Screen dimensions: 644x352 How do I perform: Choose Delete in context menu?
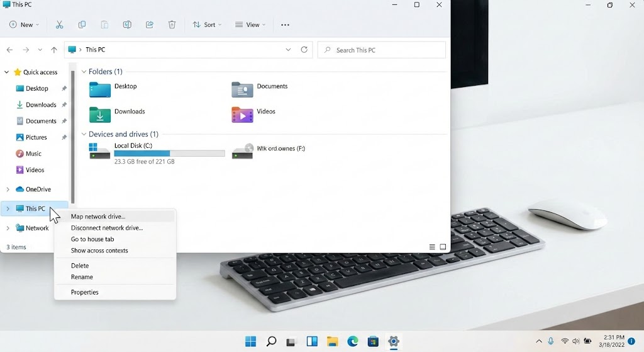click(115, 266)
